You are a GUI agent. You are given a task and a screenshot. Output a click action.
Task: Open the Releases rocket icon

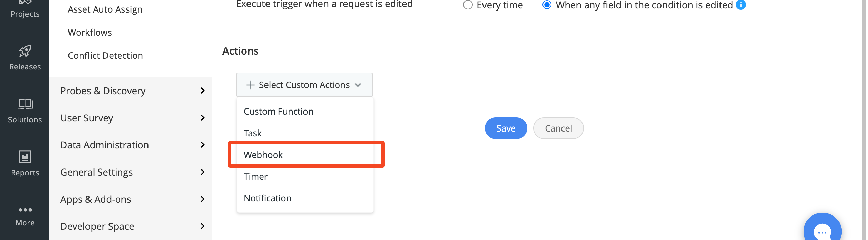(x=25, y=51)
